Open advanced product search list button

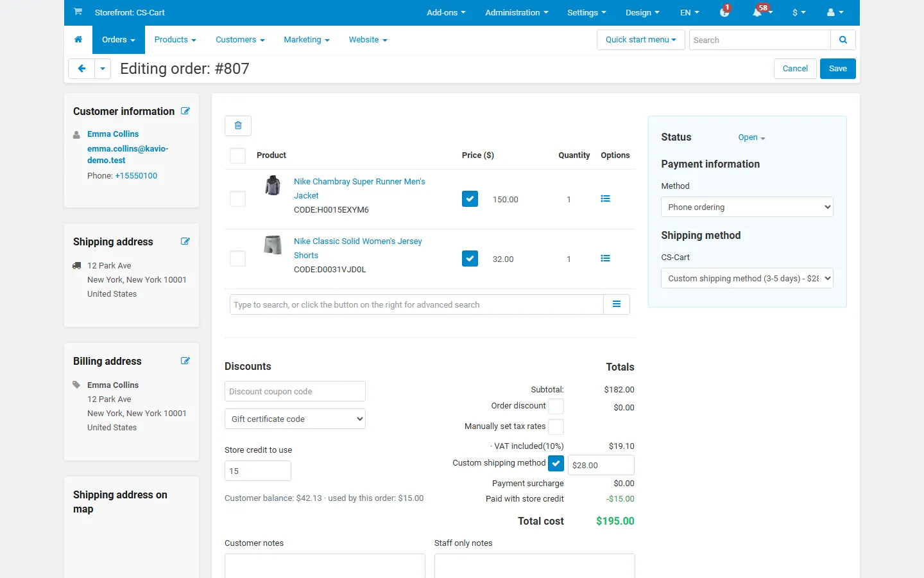coord(617,304)
